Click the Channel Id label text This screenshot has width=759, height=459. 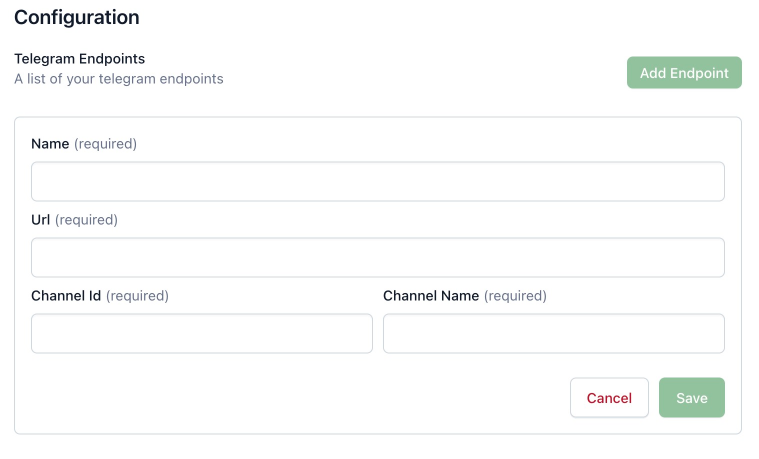click(x=66, y=296)
